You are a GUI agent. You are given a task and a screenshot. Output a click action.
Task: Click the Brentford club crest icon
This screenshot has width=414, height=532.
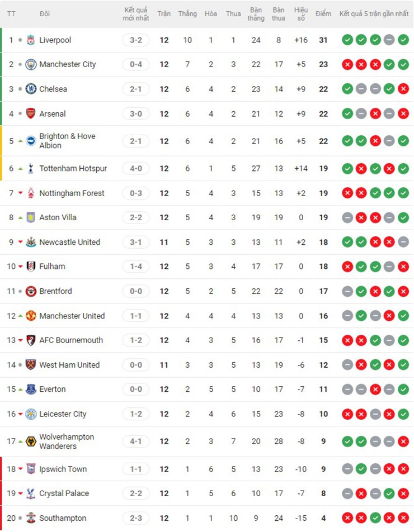point(31,291)
